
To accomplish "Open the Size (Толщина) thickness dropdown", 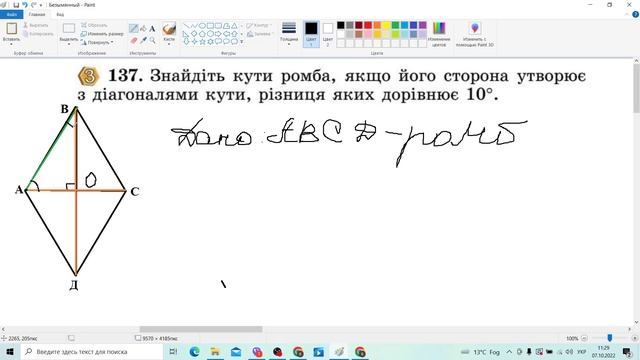I will click(x=289, y=34).
